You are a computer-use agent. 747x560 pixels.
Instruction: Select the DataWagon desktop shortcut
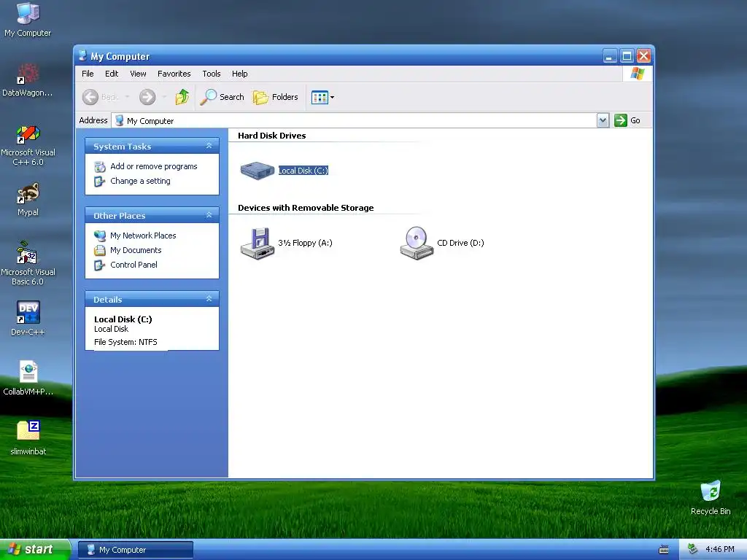point(28,80)
